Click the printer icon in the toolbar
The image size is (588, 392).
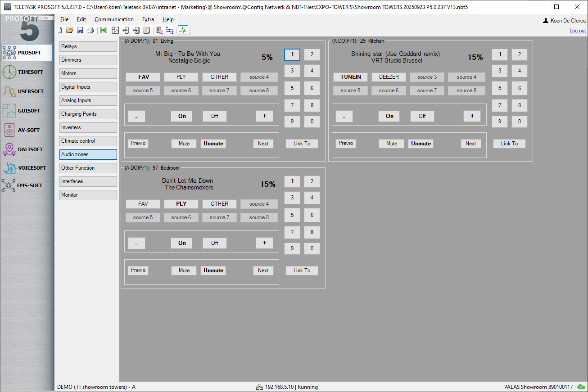(90, 30)
